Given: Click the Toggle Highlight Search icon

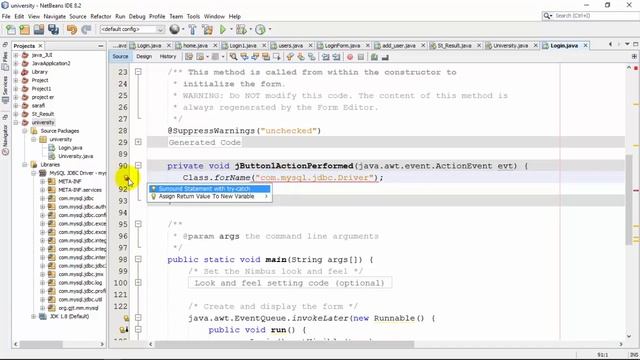Looking at the screenshot, I should tap(266, 57).
